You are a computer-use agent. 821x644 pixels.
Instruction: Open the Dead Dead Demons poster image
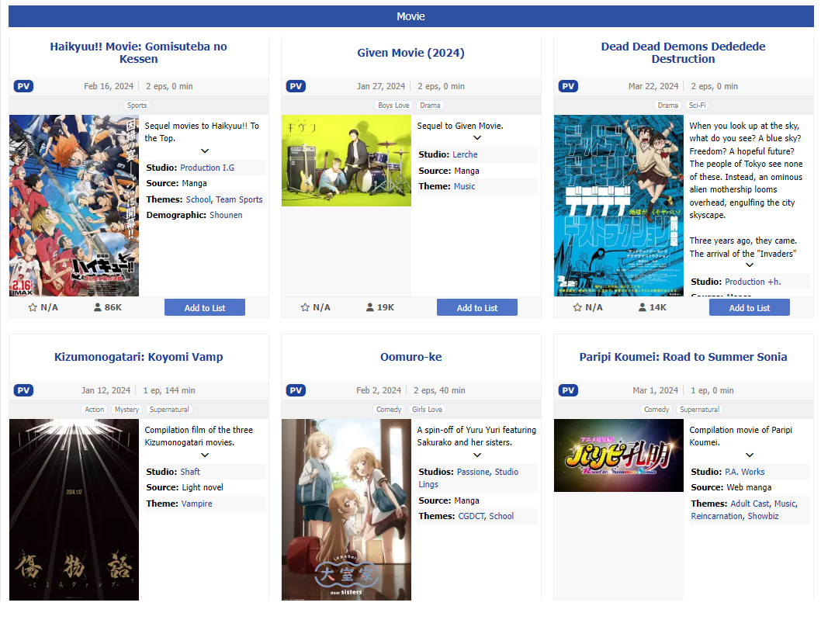[x=618, y=206]
